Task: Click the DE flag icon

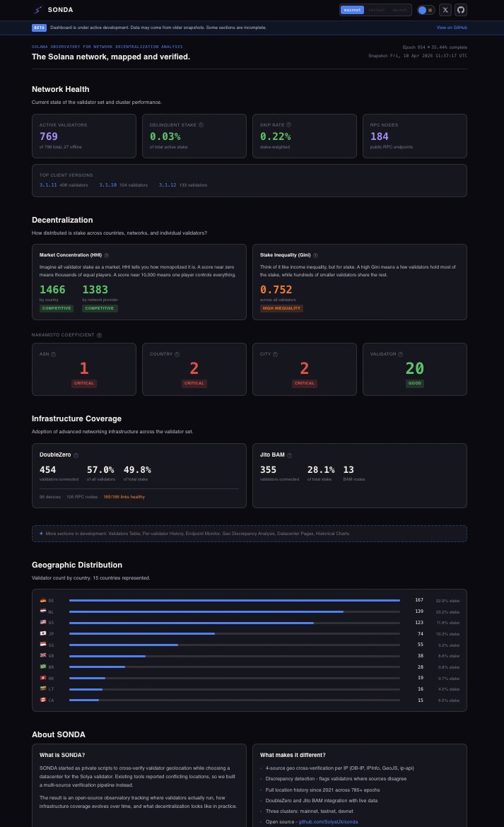Action: tap(43, 600)
